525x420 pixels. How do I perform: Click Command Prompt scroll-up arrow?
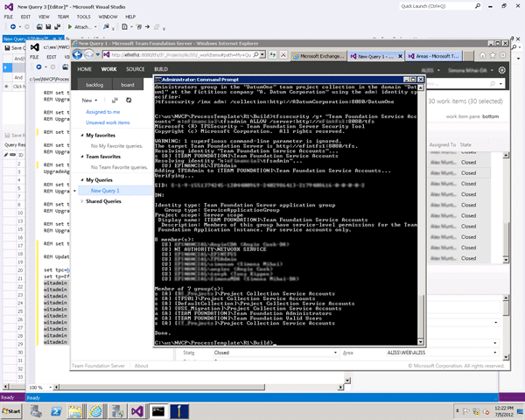[x=421, y=87]
